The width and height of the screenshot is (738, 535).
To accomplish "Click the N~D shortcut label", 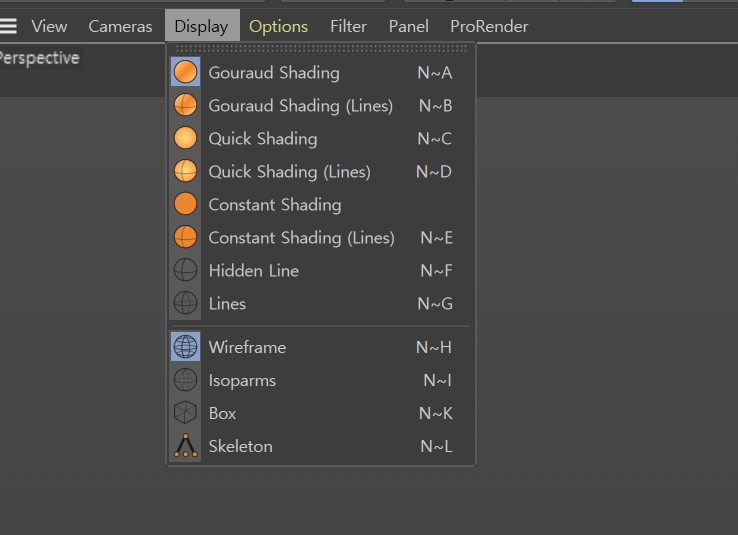I will click(x=434, y=172).
